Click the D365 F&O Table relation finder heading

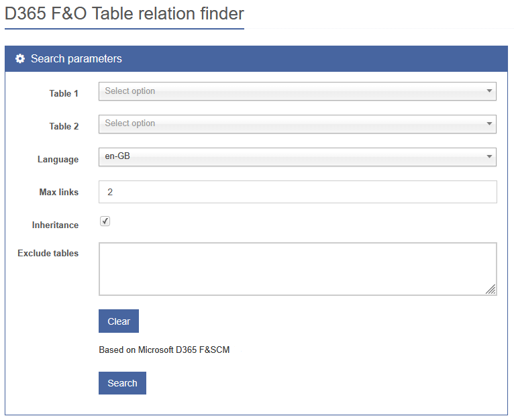point(124,13)
